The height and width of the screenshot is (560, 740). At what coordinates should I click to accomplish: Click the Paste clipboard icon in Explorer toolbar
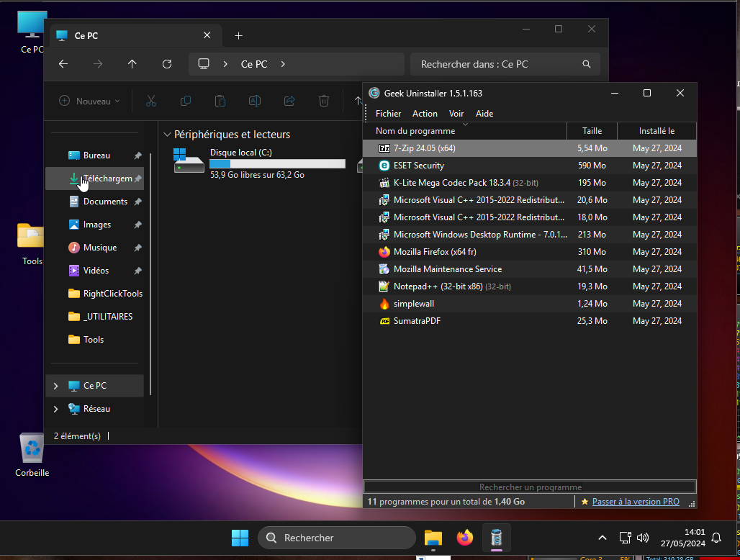tap(220, 101)
